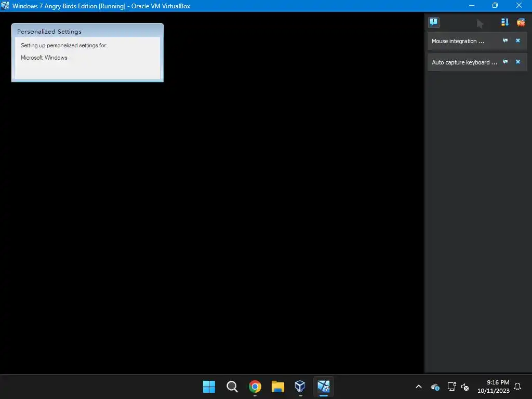
Task: Open OneDrive cloud tray icon
Action: [435, 387]
